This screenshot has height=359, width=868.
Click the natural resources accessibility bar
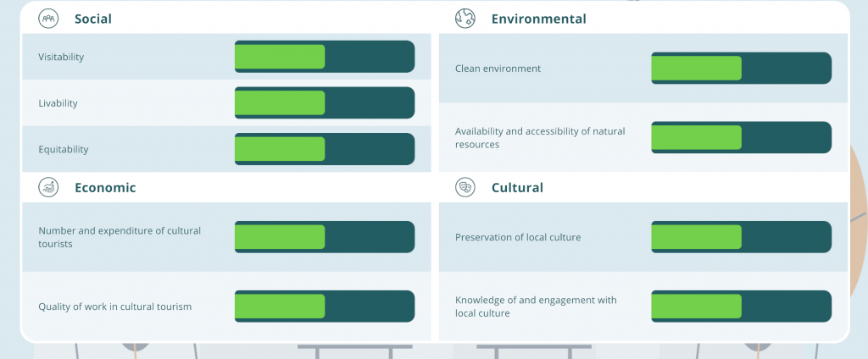(x=741, y=137)
